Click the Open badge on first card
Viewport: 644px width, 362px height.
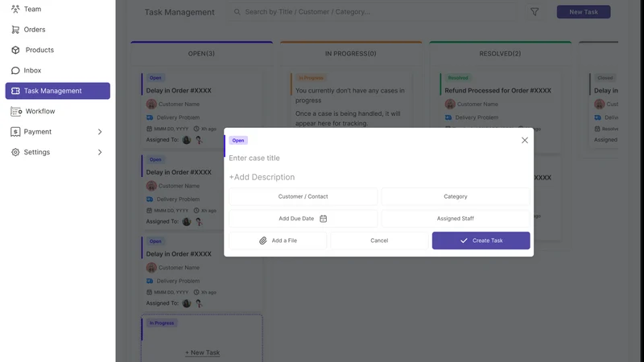point(155,77)
